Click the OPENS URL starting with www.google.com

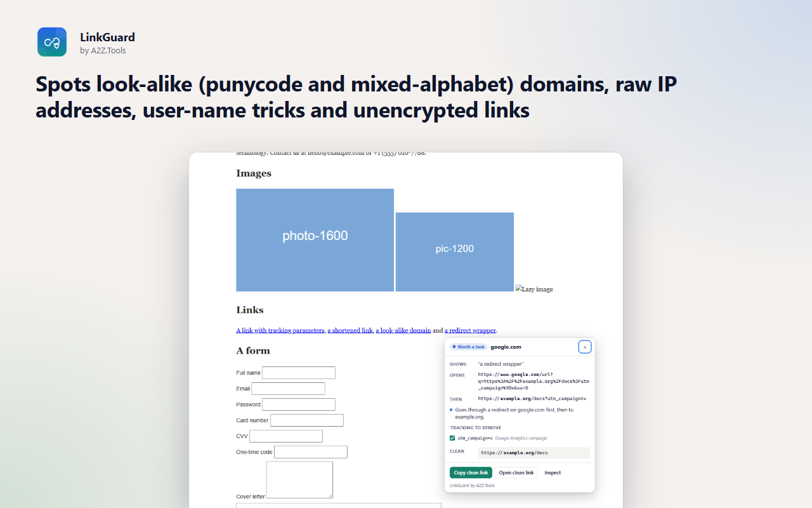coord(534,381)
